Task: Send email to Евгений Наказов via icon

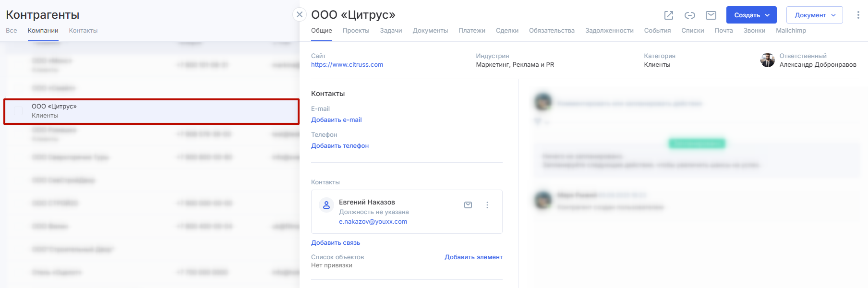Action: coord(468,205)
